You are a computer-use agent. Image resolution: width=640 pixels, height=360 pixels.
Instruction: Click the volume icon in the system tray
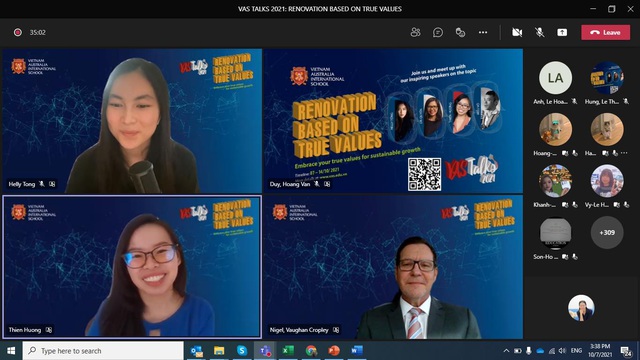click(x=562, y=351)
